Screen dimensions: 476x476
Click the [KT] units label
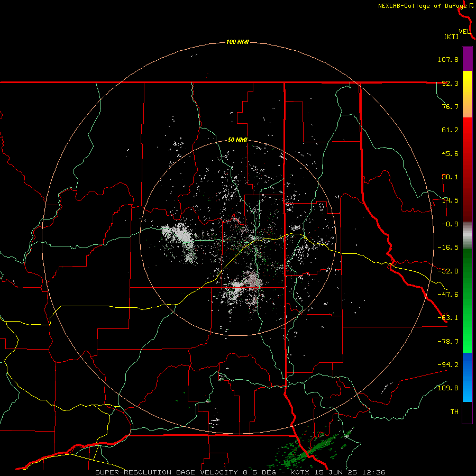pyautogui.click(x=452, y=36)
